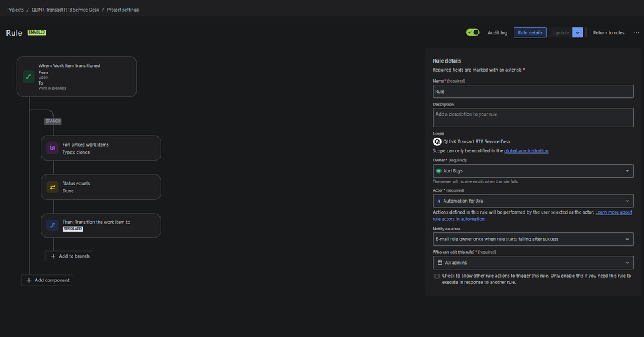Select the For: Linked work items card
Viewport: 644px width, 337px height.
click(x=101, y=148)
